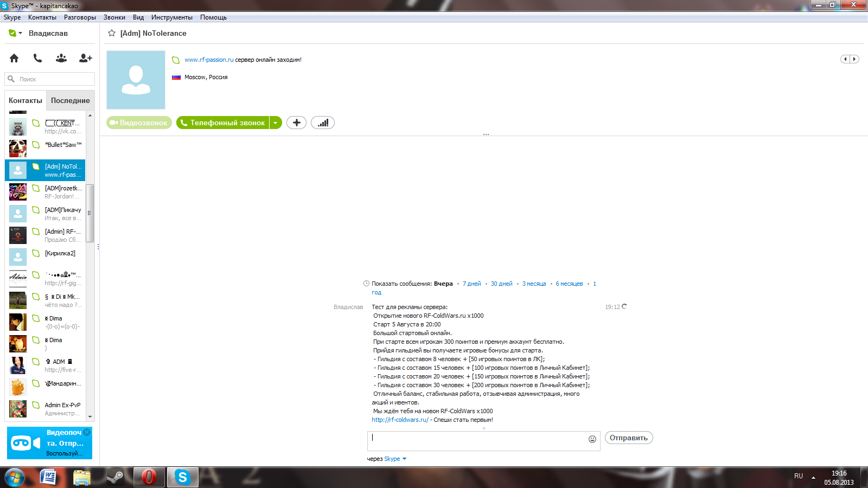Viewport: 868px width, 488px height.
Task: Open the Разговоры menu
Action: pyautogui.click(x=80, y=17)
